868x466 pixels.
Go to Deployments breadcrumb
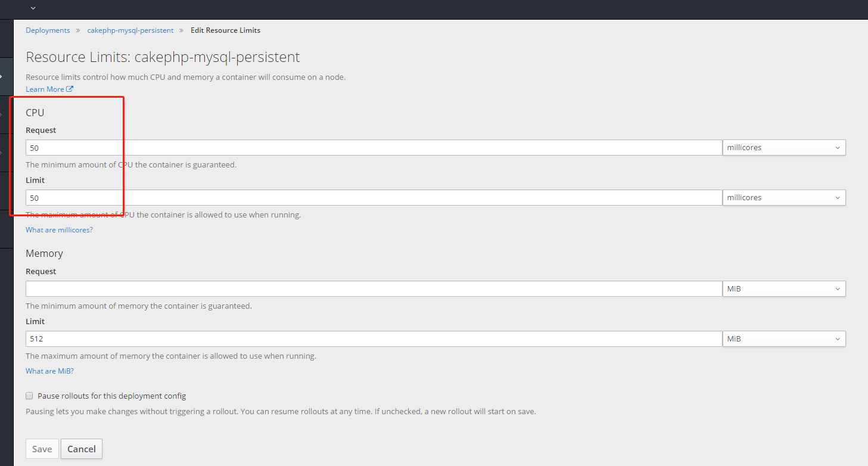pos(48,30)
